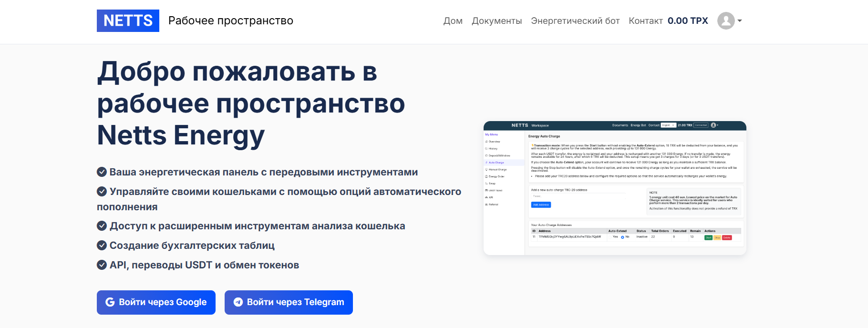
Task: Click the checkmark icon beside Управляйте своими кошельками
Action: (102, 192)
